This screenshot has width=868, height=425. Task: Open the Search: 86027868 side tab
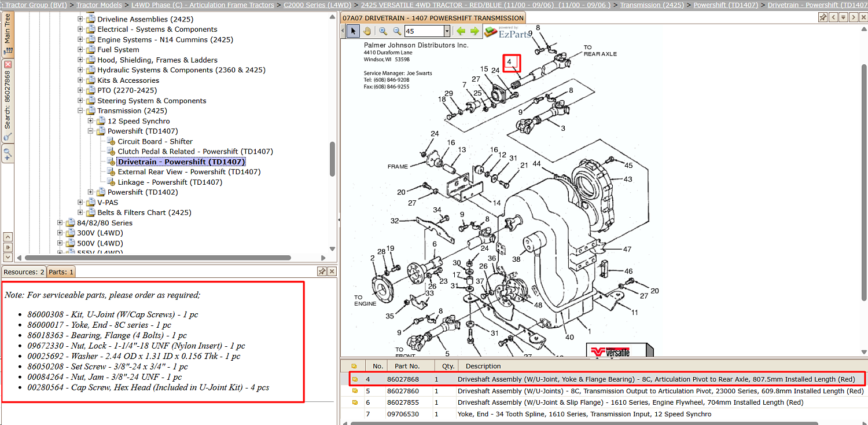pos(8,100)
